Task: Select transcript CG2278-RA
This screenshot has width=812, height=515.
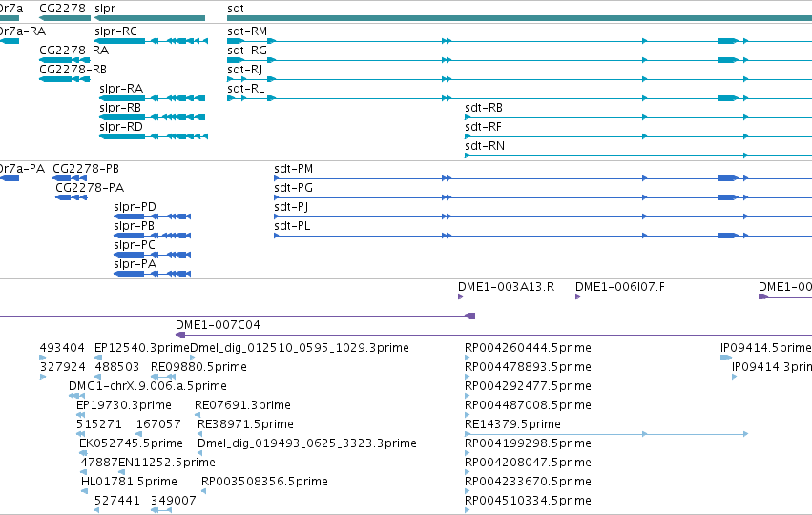Action: 74,51
